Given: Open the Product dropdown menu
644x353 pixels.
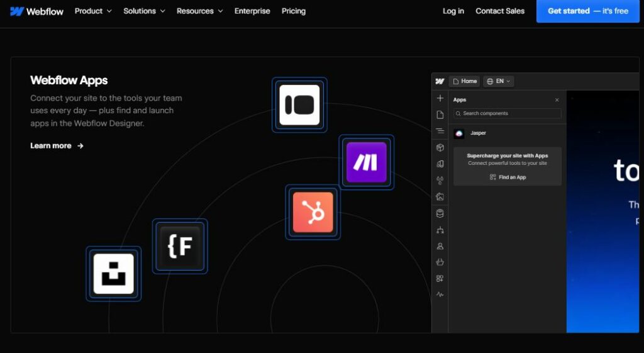Looking at the screenshot, I should (x=93, y=11).
